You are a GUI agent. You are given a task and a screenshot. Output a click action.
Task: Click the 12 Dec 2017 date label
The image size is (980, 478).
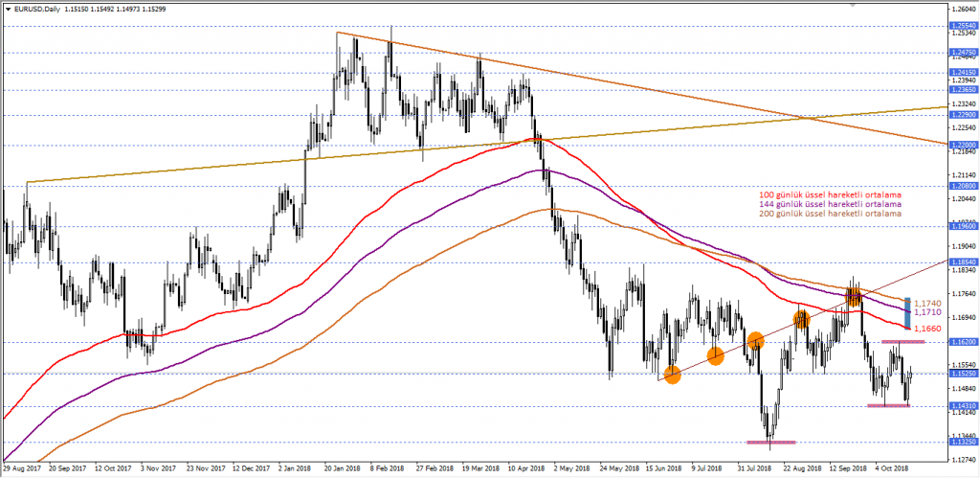[251, 467]
